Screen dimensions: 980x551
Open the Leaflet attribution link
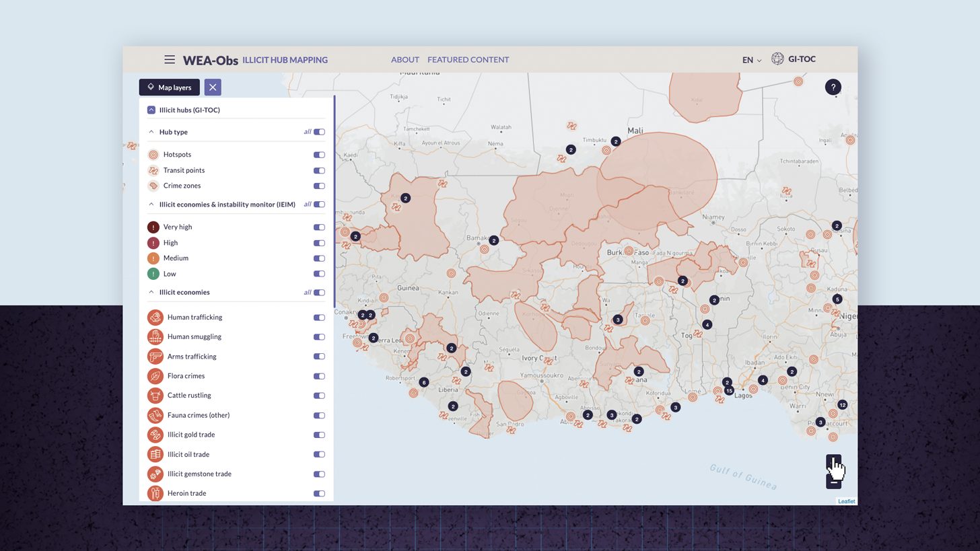pos(847,501)
